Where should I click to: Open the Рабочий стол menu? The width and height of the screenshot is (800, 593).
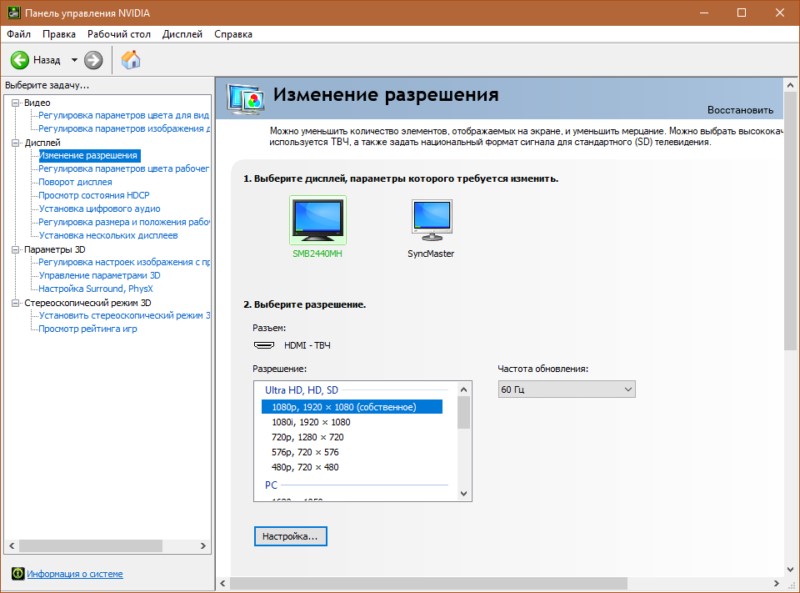pos(120,34)
